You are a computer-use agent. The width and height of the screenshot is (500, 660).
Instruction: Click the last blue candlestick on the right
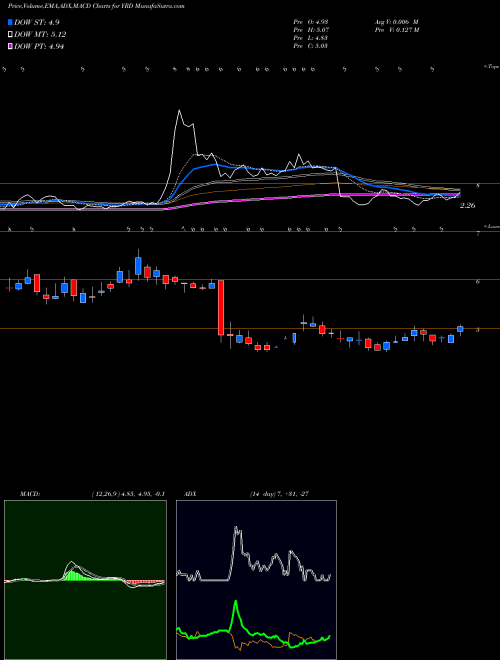460,329
